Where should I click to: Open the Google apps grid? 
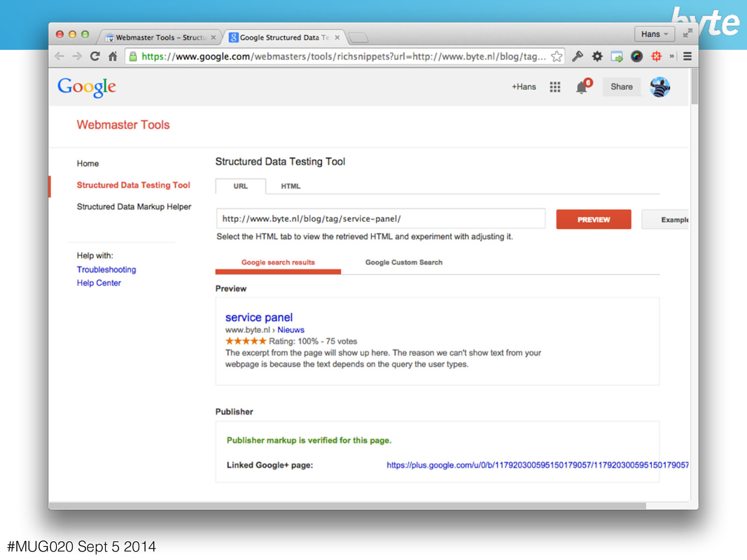(x=555, y=87)
